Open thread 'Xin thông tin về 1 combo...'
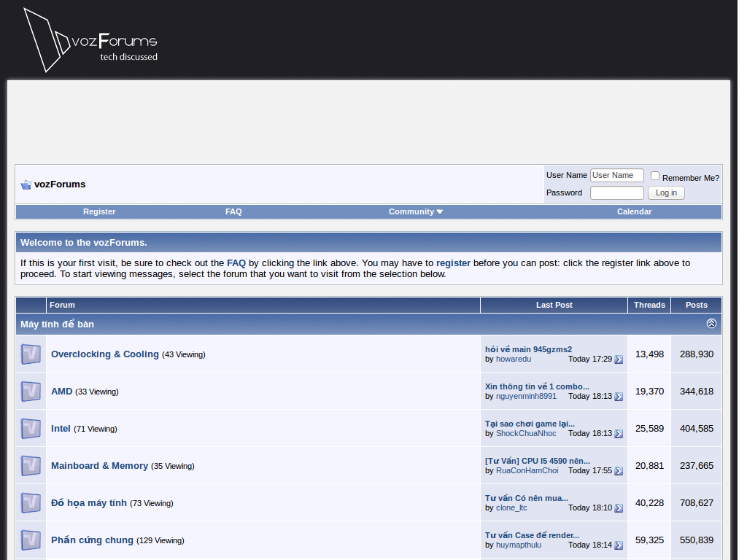Viewport: 747px width, 560px height. 537,386
